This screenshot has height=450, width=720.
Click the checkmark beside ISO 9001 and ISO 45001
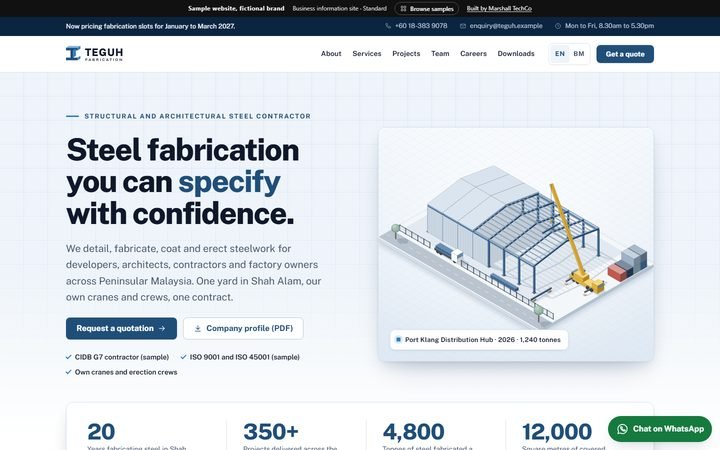(183, 357)
